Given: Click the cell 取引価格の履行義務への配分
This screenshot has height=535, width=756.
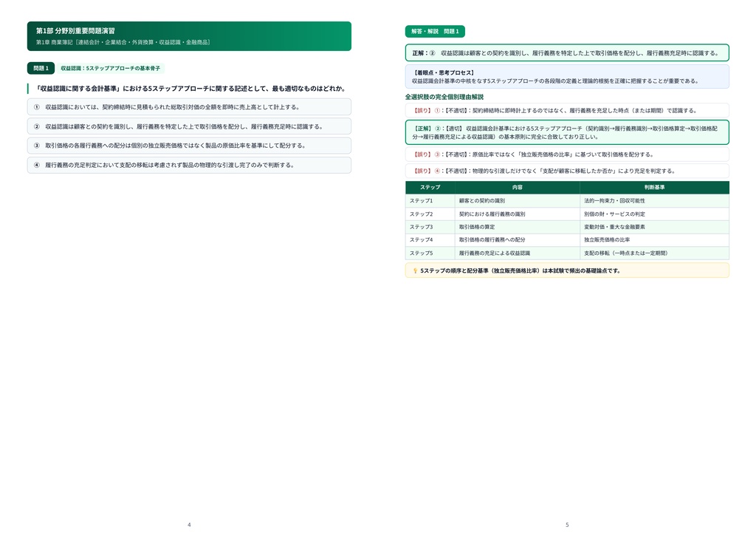Looking at the screenshot, I should click(x=518, y=239).
